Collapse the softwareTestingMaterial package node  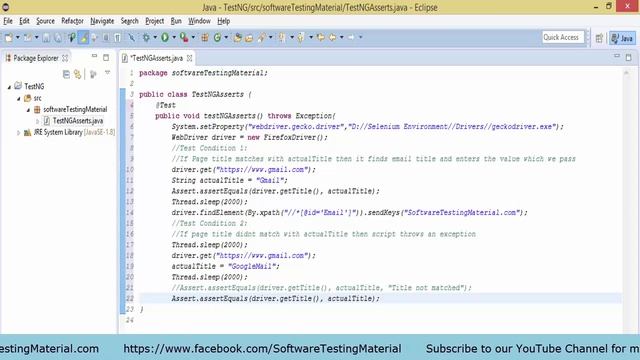[29, 110]
